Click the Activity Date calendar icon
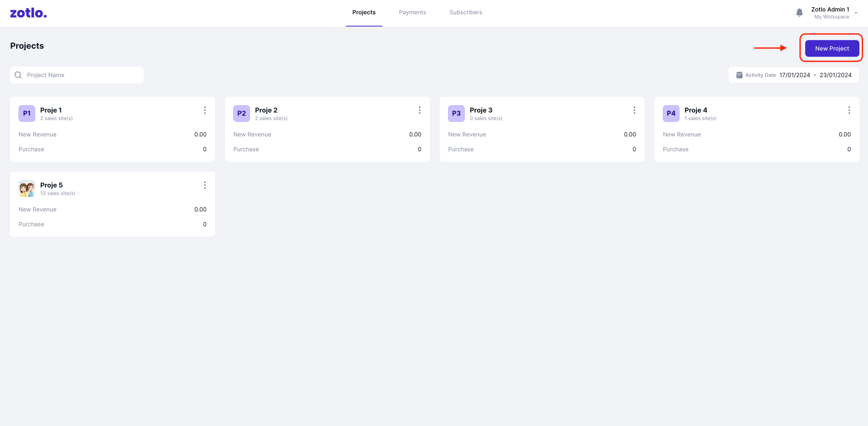Viewport: 868px width, 426px height. click(x=739, y=75)
